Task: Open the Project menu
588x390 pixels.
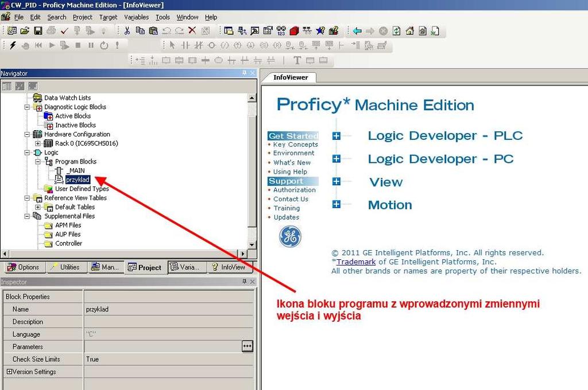Action: [x=83, y=17]
